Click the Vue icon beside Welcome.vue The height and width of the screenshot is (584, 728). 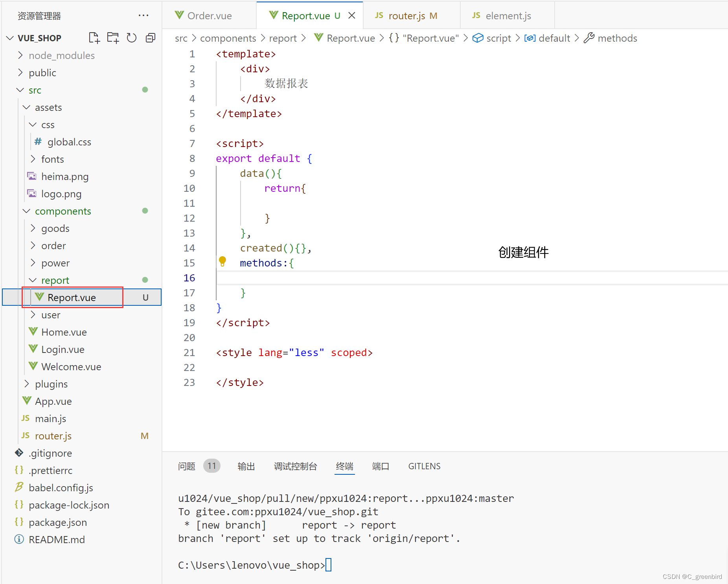tap(33, 366)
